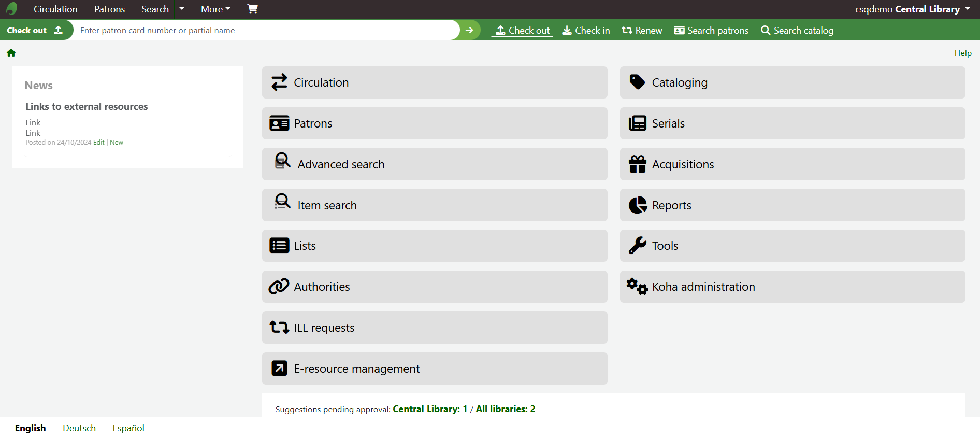Image resolution: width=980 pixels, height=436 pixels.
Task: Open the csqdemo Central Library user menu
Action: click(x=913, y=9)
